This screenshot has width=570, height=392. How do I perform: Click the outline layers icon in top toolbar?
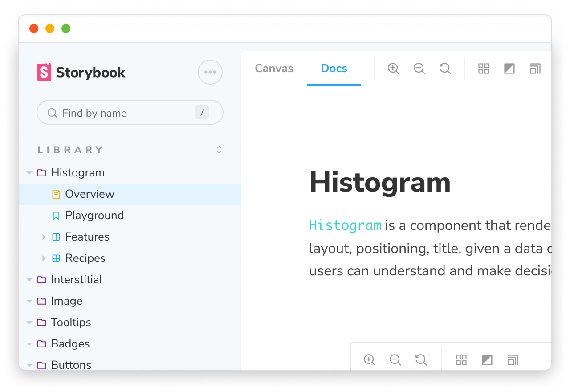(535, 69)
